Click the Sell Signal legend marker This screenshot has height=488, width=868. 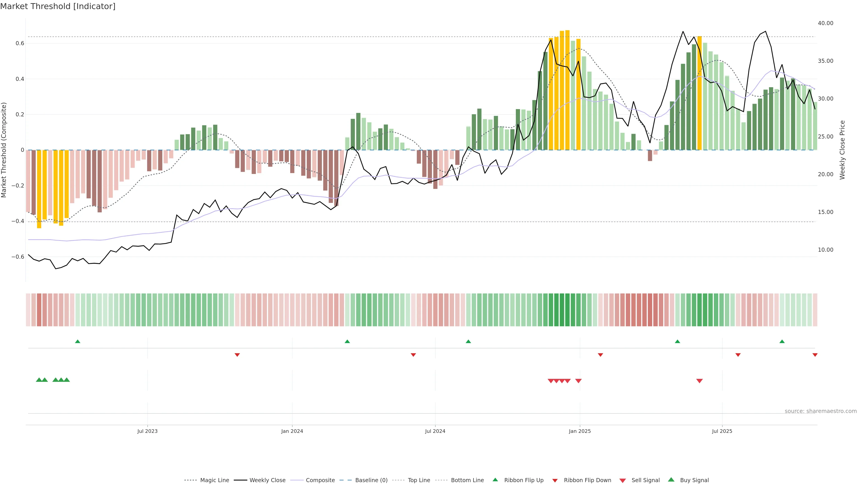click(623, 480)
